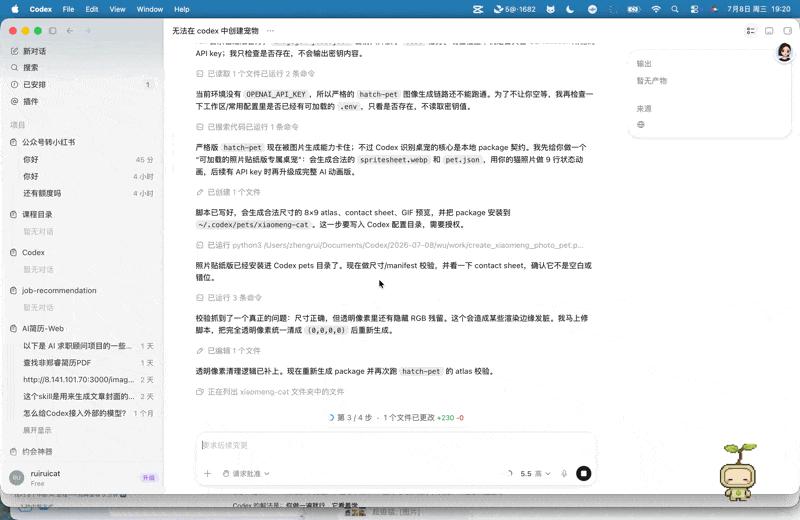The height and width of the screenshot is (520, 800).
Task: Open the 请求批准 approval mode dropdown
Action: click(246, 474)
